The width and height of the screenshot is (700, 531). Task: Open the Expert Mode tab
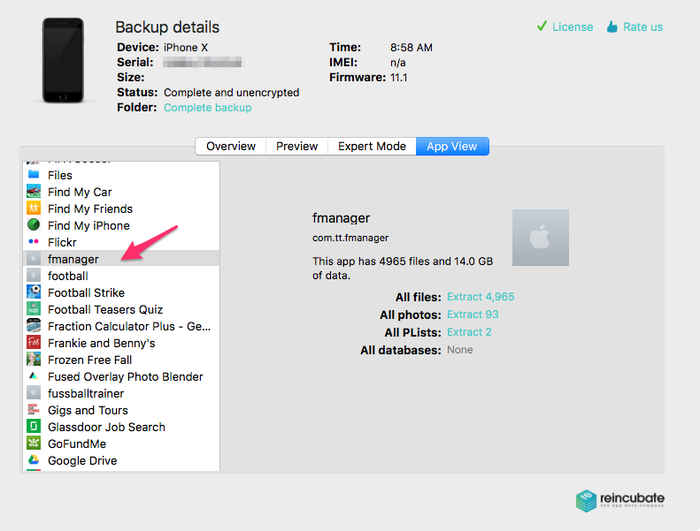click(372, 146)
